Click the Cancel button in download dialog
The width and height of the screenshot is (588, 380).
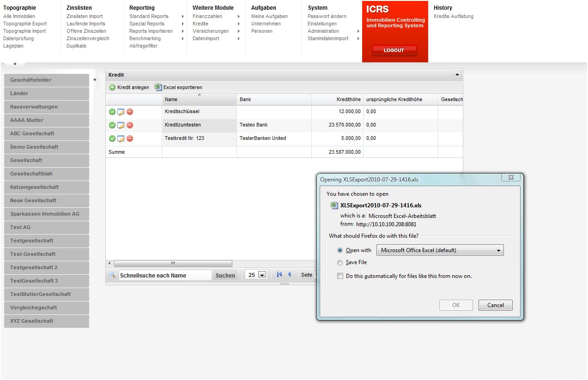click(495, 305)
